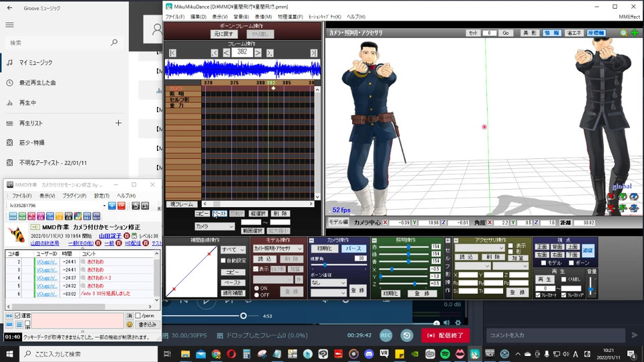Advance one frame with the right arrow
Image resolution: width=644 pixels, height=362 pixels.
(258, 53)
